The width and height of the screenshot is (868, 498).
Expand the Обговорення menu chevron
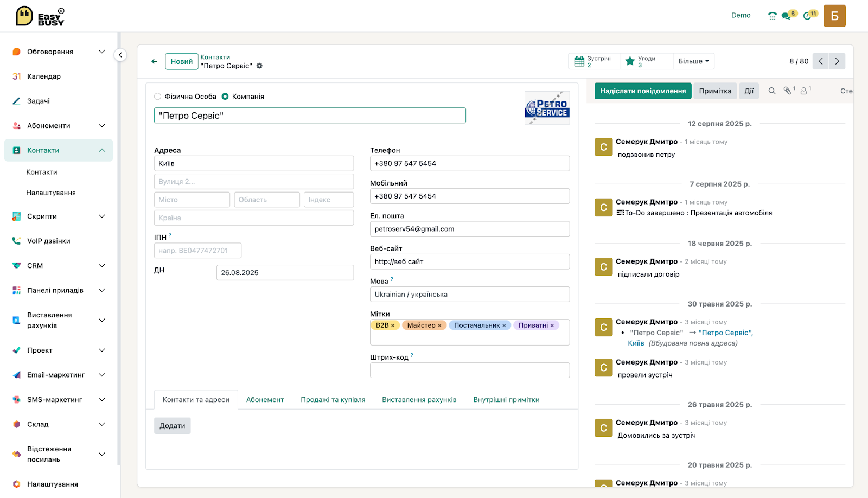101,52
